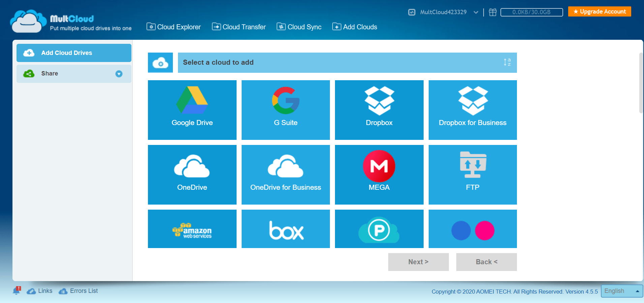Select Share in the sidebar
The height and width of the screenshot is (303, 644).
coord(74,74)
